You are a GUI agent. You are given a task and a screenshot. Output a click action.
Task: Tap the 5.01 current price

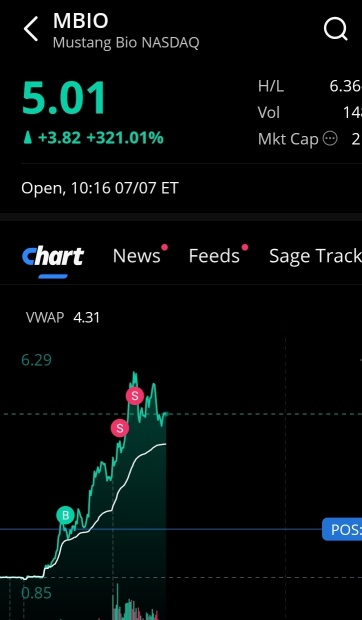[64, 98]
